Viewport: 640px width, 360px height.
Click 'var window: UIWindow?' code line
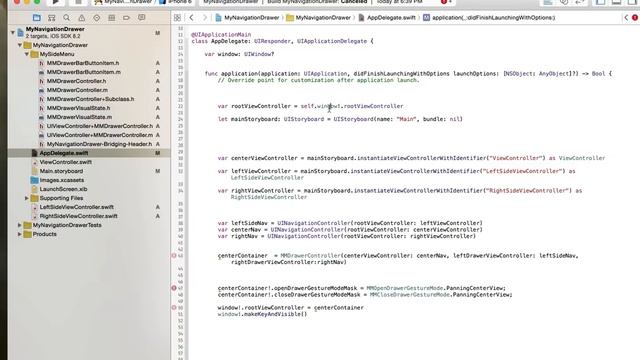coord(239,54)
